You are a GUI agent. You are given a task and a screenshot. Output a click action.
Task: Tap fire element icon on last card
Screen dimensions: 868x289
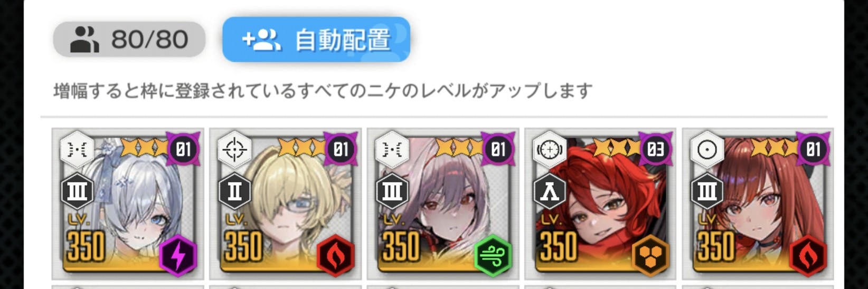coord(808,256)
